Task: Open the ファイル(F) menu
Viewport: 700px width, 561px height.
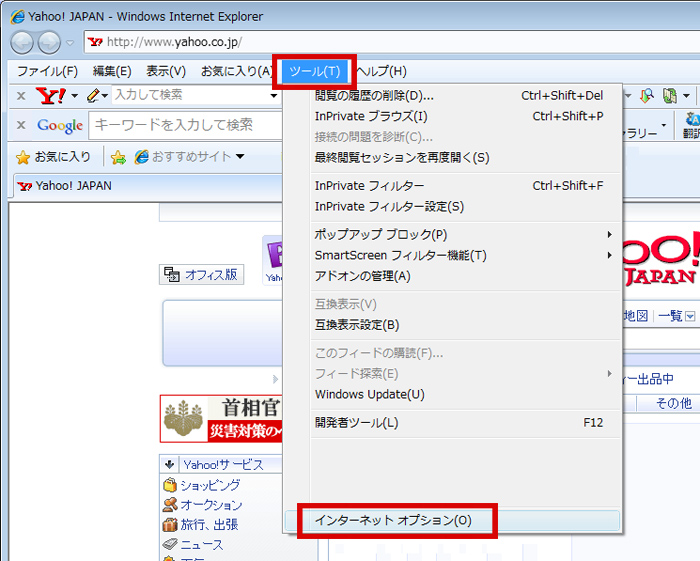Action: 47,71
